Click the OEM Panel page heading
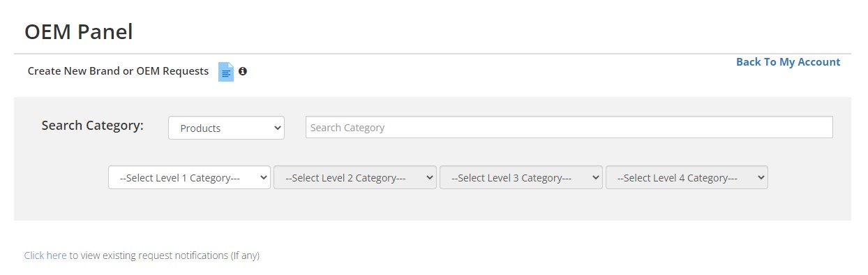 coord(78,31)
